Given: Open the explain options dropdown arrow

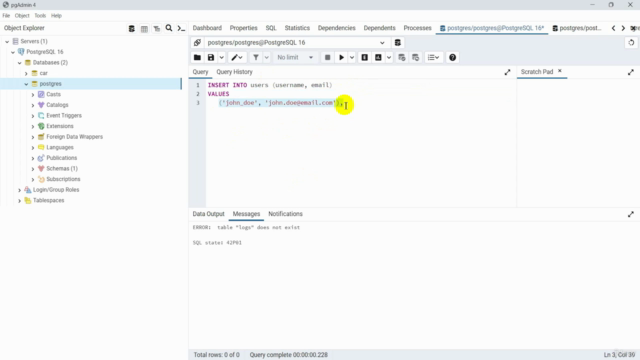Looking at the screenshot, I should click(389, 58).
